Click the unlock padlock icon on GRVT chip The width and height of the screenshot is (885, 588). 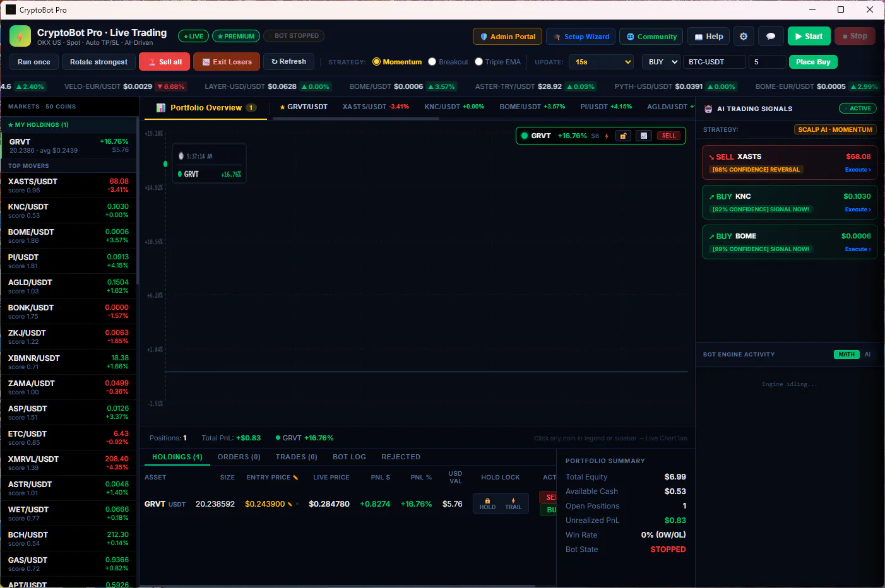click(x=623, y=136)
